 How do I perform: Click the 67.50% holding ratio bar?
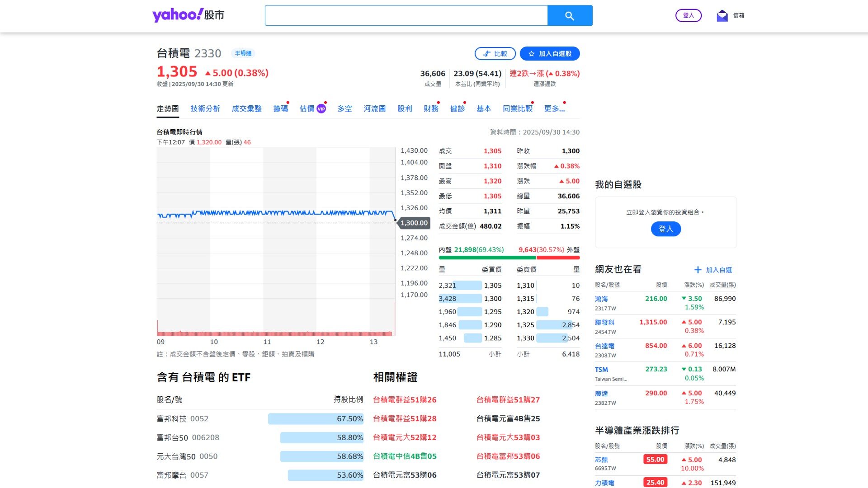(316, 419)
